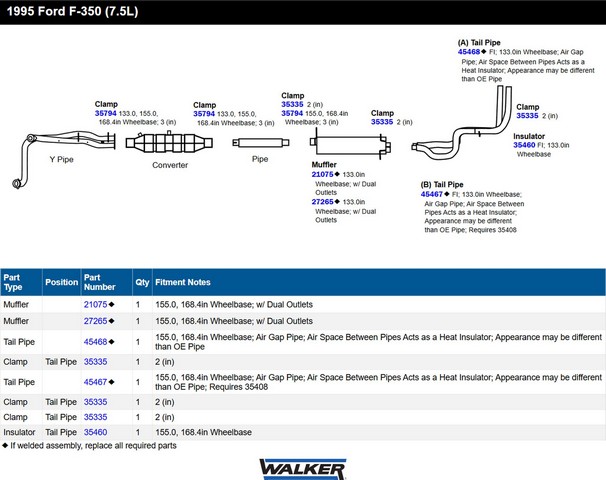Click the 'Y Pipe' diagram label
Image resolution: width=606 pixels, height=480 pixels.
coord(61,159)
